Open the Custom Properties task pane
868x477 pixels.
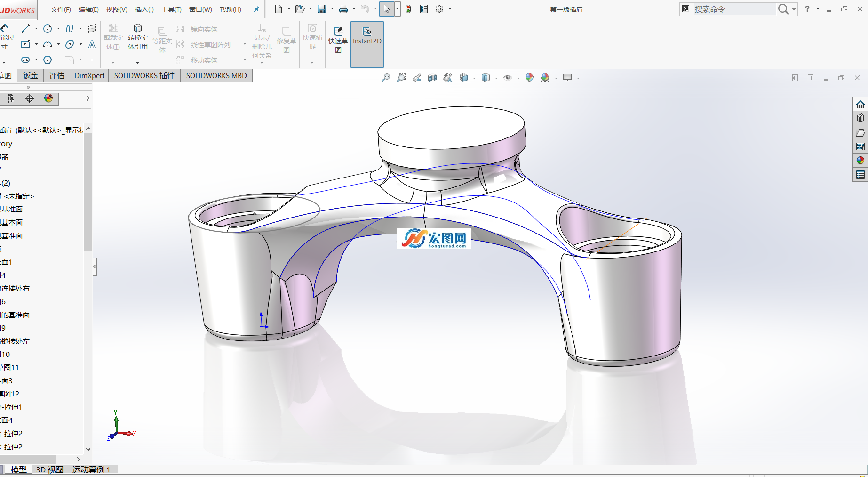[860, 175]
